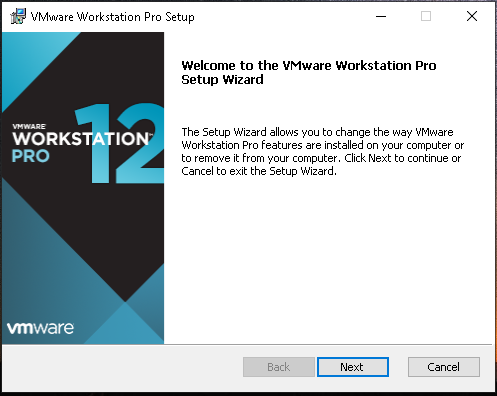Click the installer icon in the title bar
This screenshot has width=497, height=396.
click(18, 16)
